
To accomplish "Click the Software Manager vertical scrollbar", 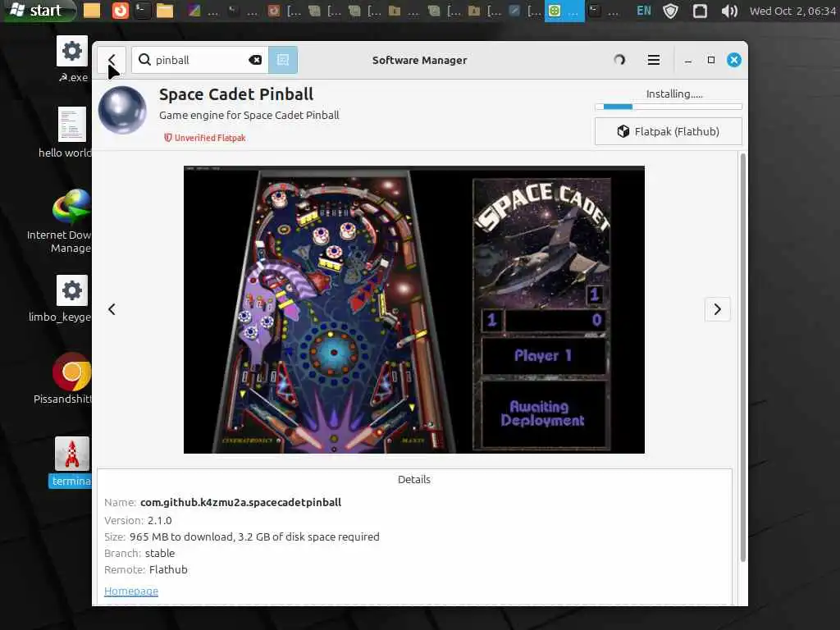I will (x=743, y=358).
